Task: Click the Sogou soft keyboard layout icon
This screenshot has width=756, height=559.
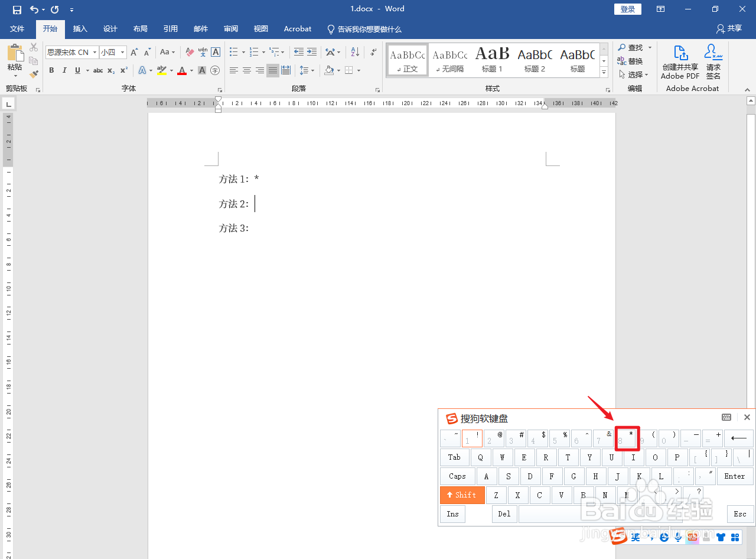Action: coord(726,417)
